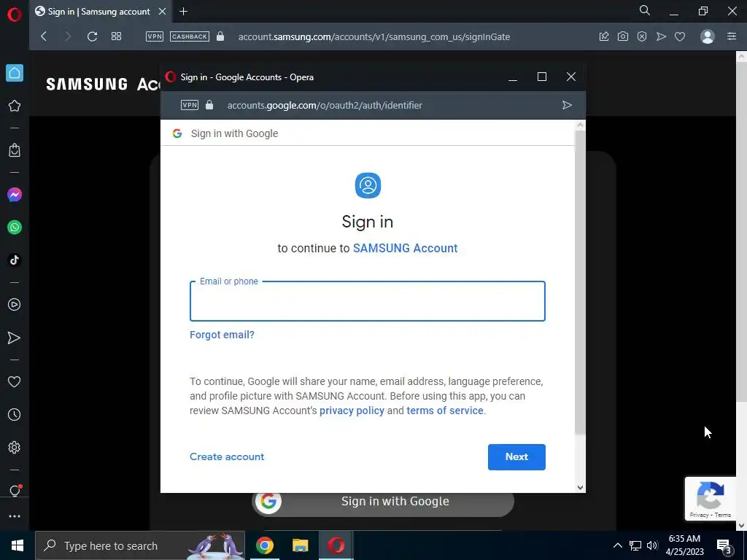The width and height of the screenshot is (747, 560).
Task: Open My Flow send icon in toolbar
Action: 661,36
